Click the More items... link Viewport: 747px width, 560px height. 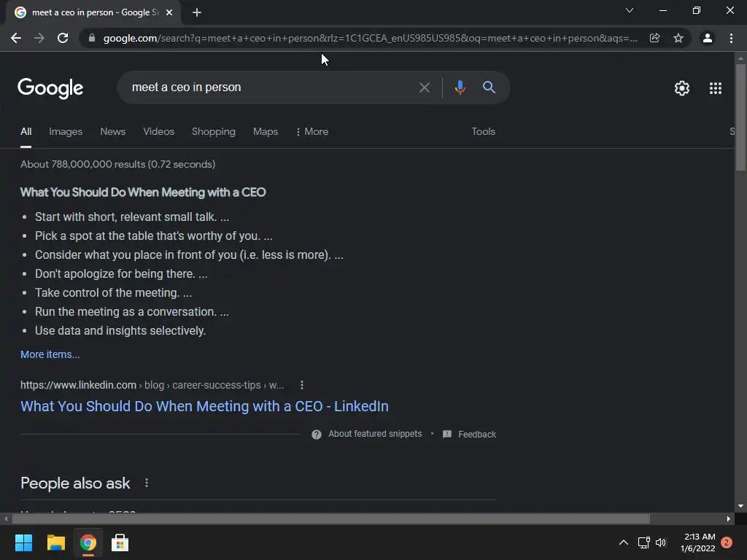tap(50, 354)
